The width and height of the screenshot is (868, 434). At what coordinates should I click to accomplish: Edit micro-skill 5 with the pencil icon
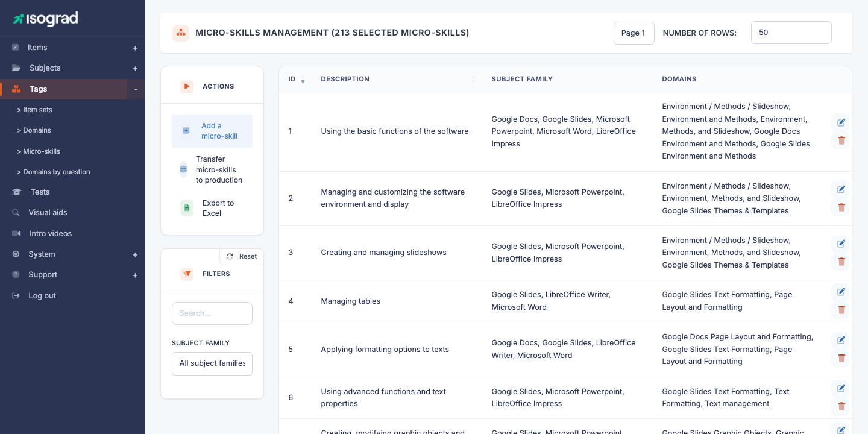pyautogui.click(x=841, y=340)
